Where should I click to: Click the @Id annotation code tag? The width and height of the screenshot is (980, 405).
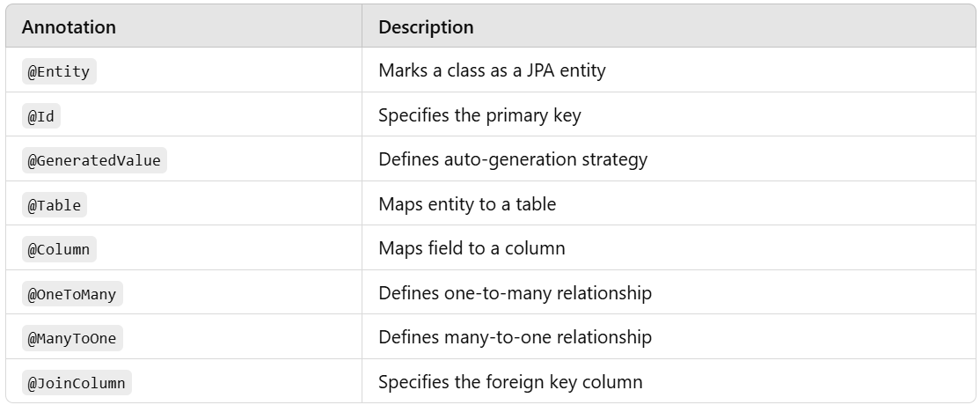pos(43,116)
